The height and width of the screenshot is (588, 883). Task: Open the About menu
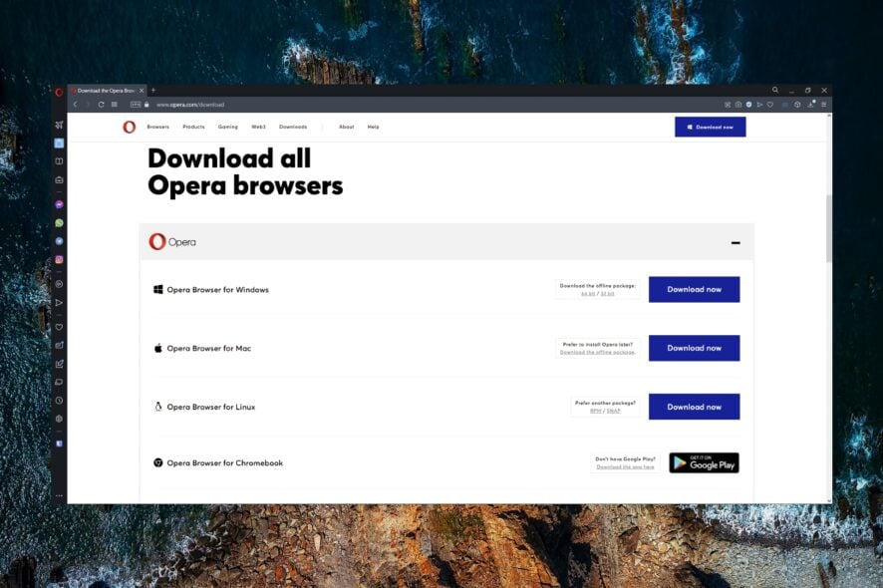(347, 127)
